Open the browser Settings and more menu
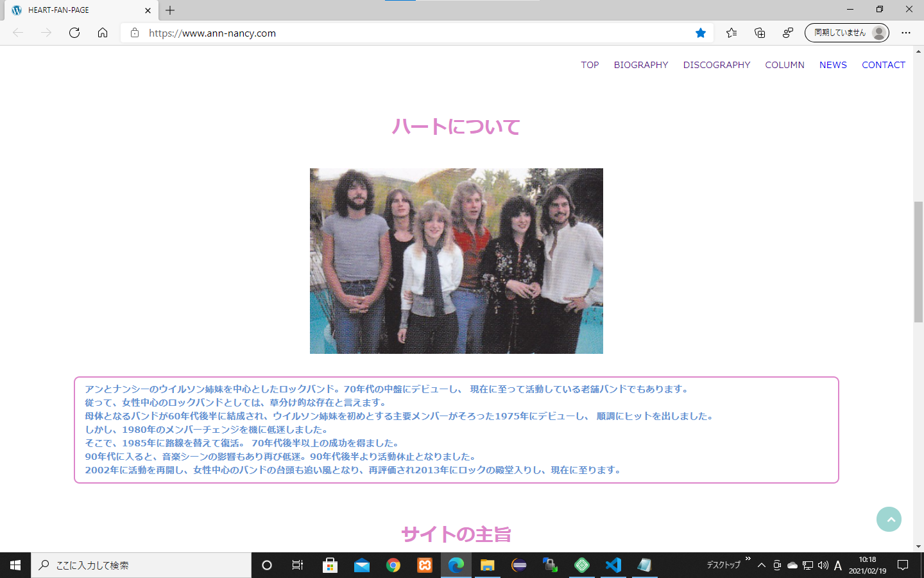 pyautogui.click(x=906, y=33)
